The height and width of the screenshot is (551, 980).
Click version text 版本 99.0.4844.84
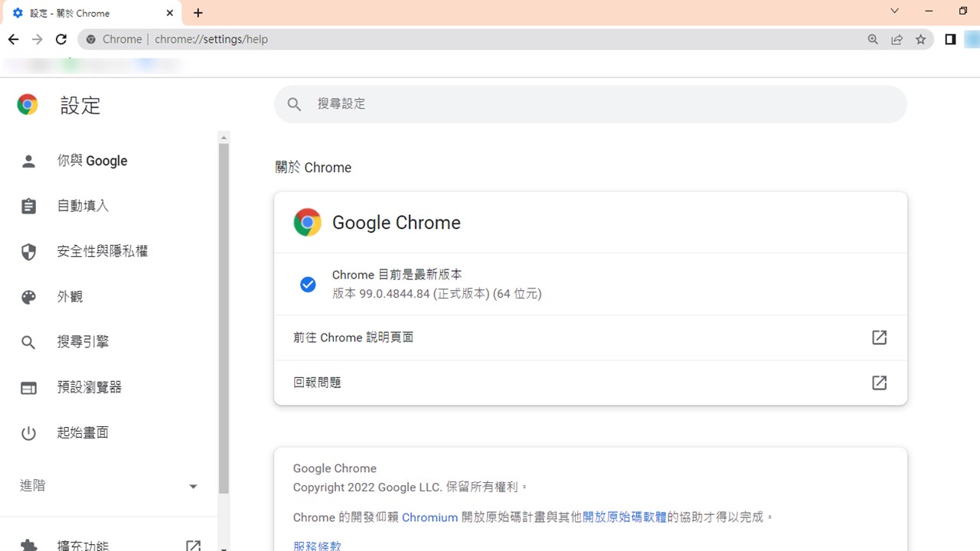381,294
